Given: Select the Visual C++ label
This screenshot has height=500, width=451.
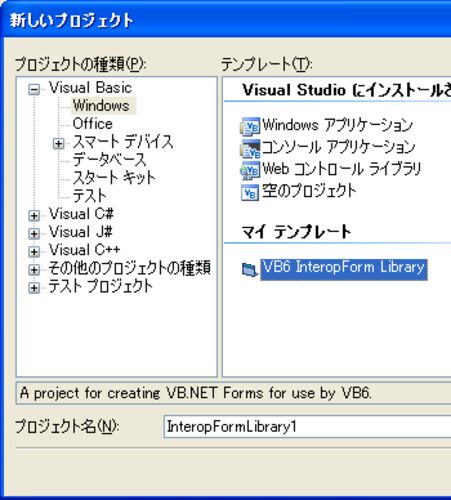Looking at the screenshot, I should (84, 250).
